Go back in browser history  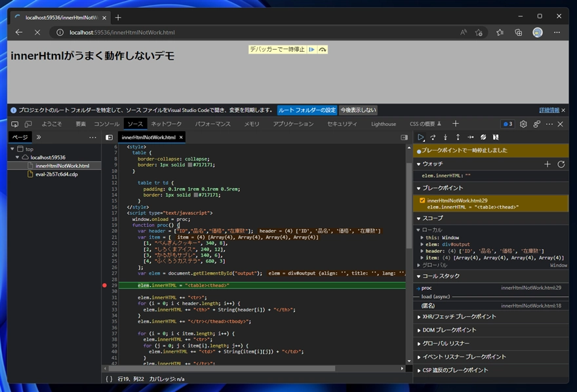coord(19,32)
